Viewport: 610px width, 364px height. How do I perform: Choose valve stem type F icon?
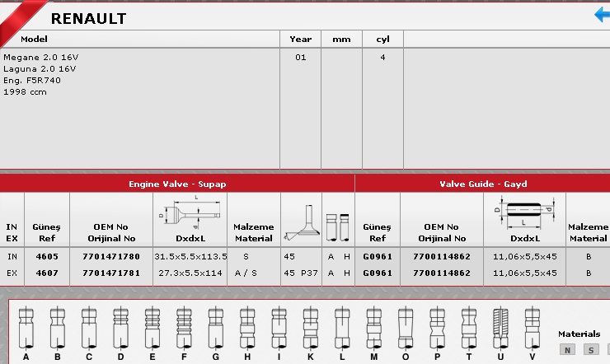click(183, 329)
